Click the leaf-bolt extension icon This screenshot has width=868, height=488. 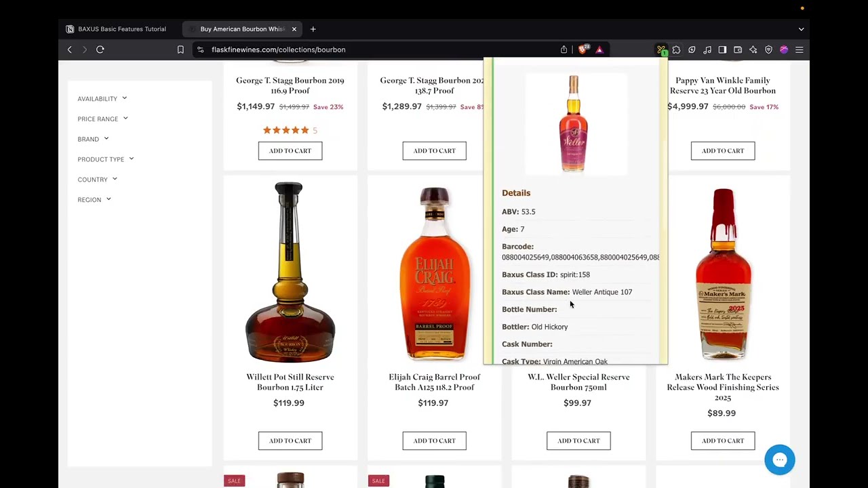tap(692, 49)
